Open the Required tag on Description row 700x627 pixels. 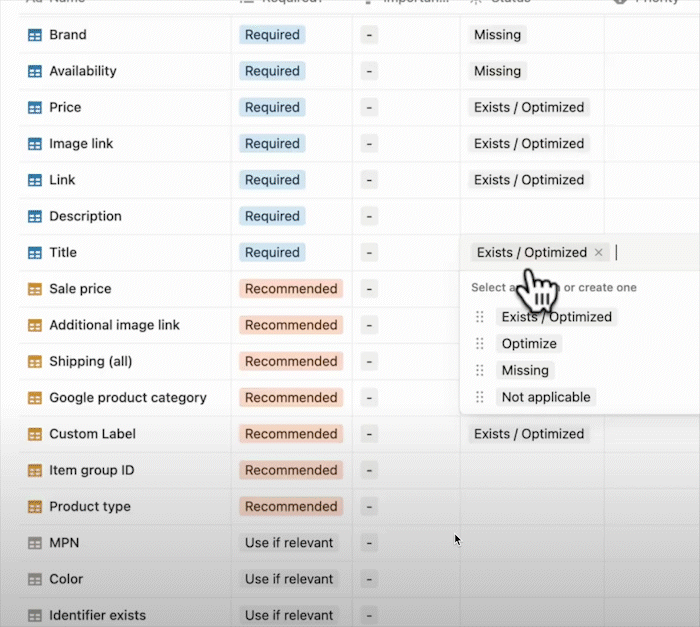click(x=272, y=216)
